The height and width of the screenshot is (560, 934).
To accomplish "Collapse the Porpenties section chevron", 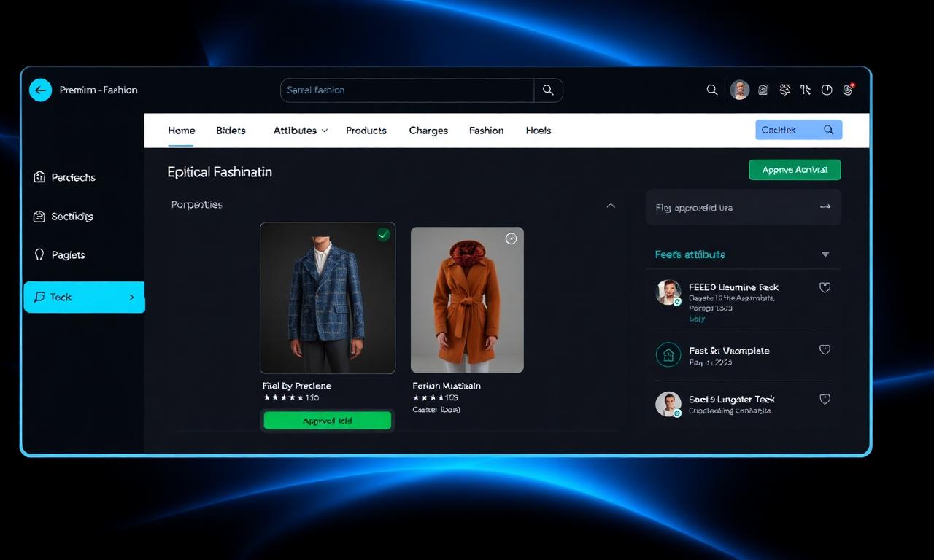I will coord(611,206).
